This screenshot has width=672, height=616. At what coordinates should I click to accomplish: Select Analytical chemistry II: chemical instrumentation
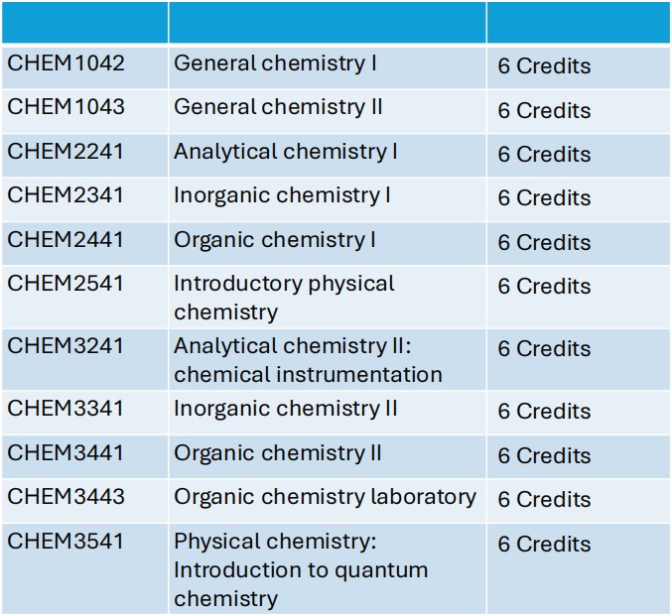308,360
